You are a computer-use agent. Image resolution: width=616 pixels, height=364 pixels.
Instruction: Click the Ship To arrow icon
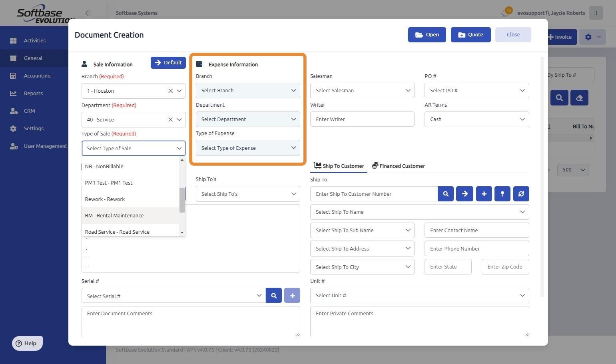click(x=464, y=194)
